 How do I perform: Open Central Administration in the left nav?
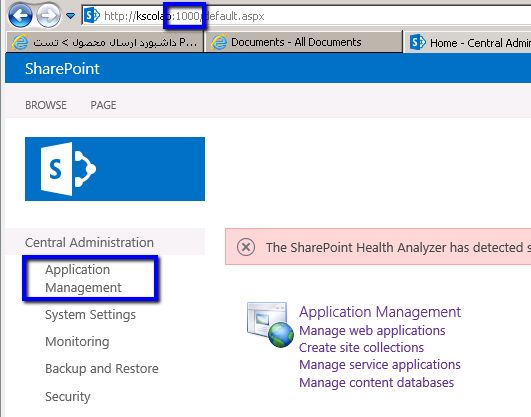(89, 243)
